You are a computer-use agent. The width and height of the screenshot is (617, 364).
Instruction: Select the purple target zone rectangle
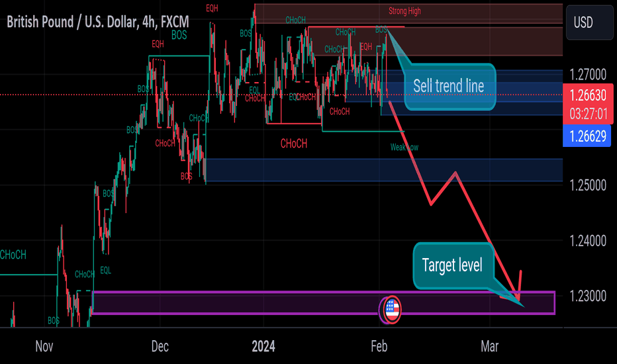pos(324,303)
